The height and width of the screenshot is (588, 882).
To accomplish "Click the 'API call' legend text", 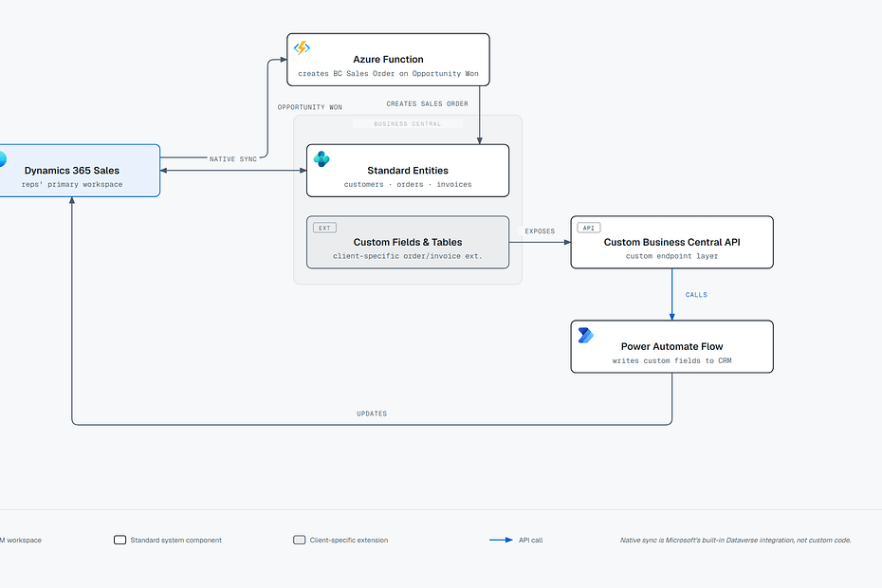I will click(x=530, y=541).
